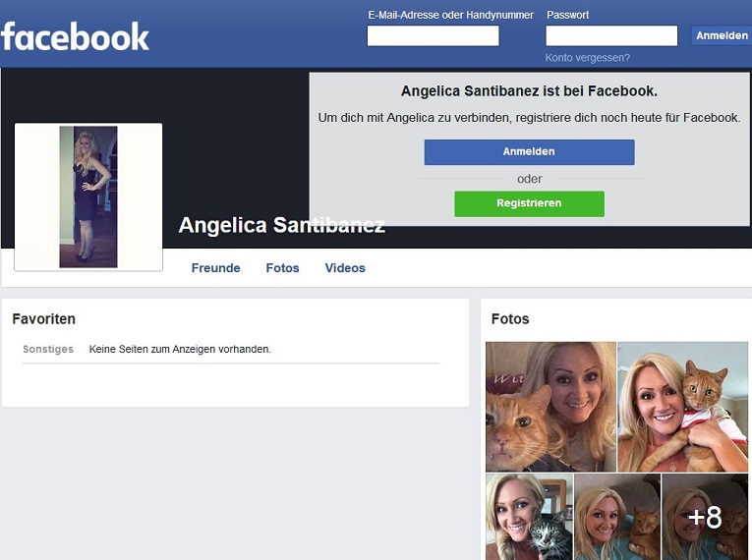
Task: Open first photo with orange cat close-up
Action: [x=550, y=407]
